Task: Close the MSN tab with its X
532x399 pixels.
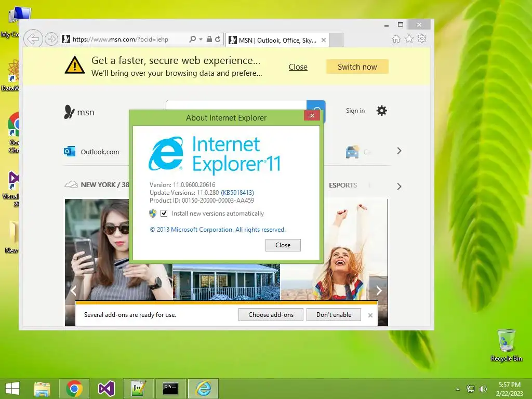Action: click(x=324, y=41)
